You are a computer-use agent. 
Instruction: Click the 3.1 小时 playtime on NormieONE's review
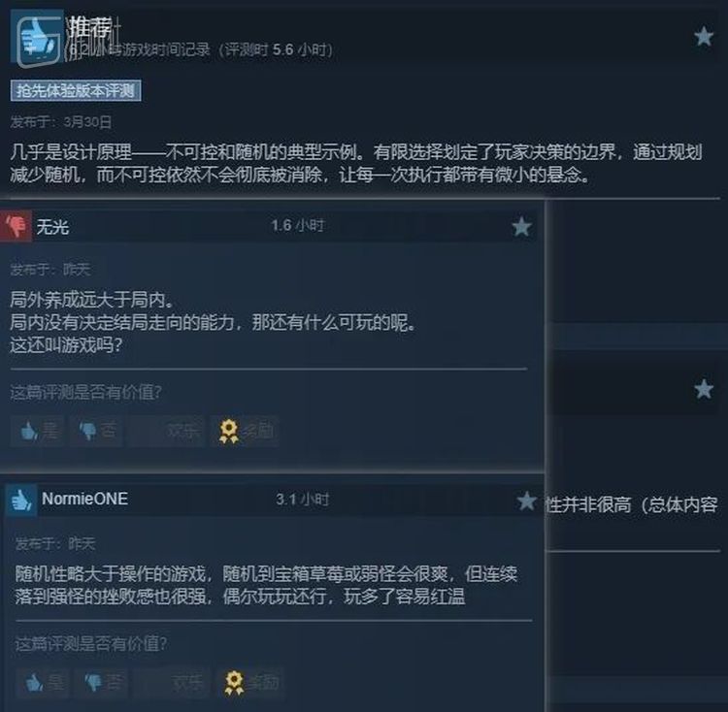coord(302,500)
